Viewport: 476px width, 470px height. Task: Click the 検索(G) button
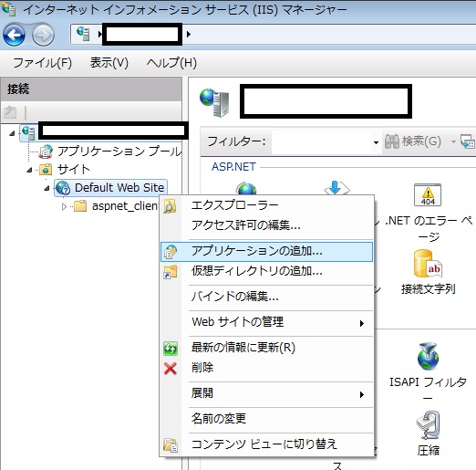tap(413, 141)
